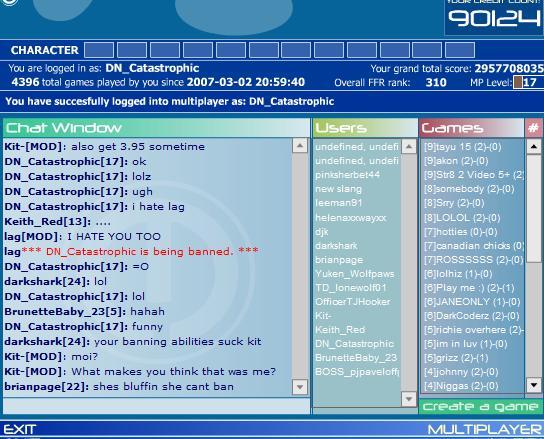Viewport: 544px width, 439px height.
Task: Click the games list scroll down arrow
Action: tap(534, 385)
